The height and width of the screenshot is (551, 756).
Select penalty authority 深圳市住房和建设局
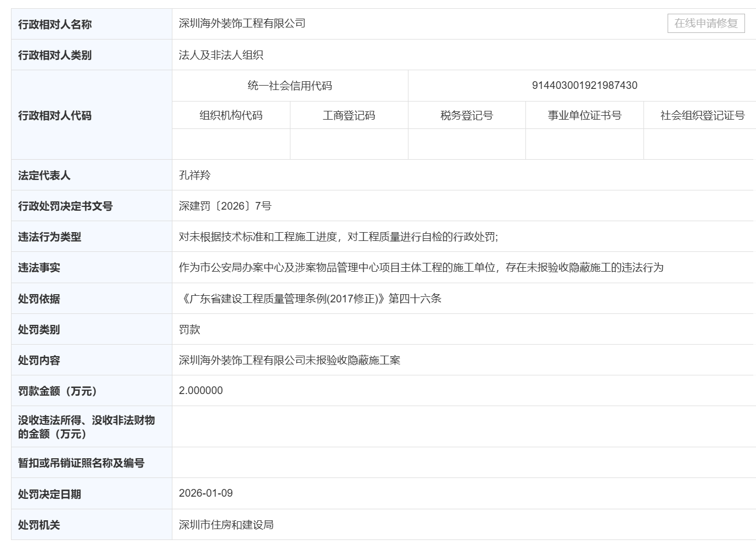click(226, 525)
